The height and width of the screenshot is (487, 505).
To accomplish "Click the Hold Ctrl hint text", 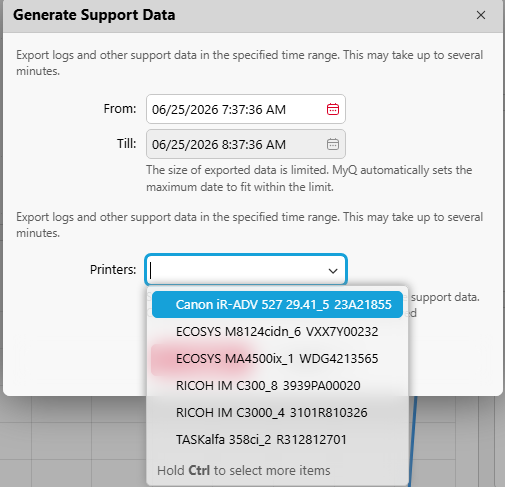I will [x=244, y=471].
